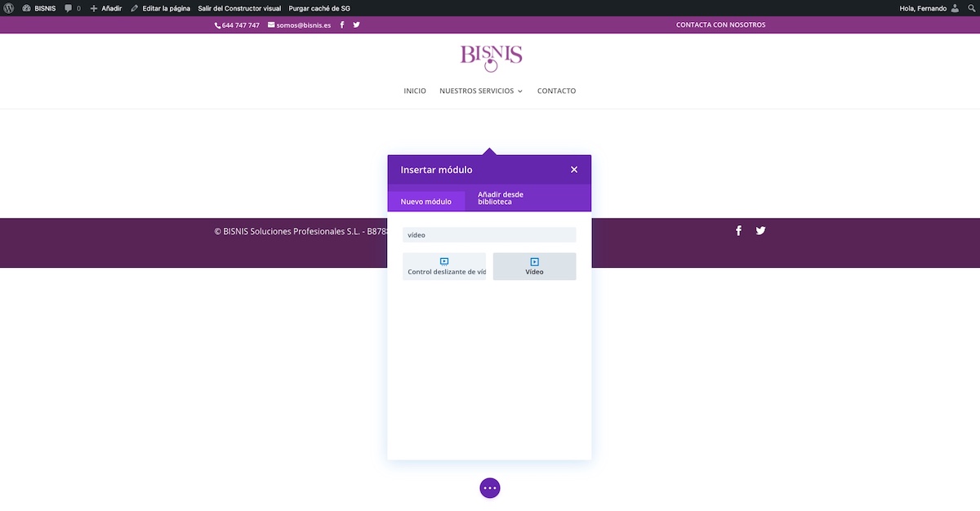Open the Añadir new content menu
Viewport: 980px width, 511px height.
point(106,8)
